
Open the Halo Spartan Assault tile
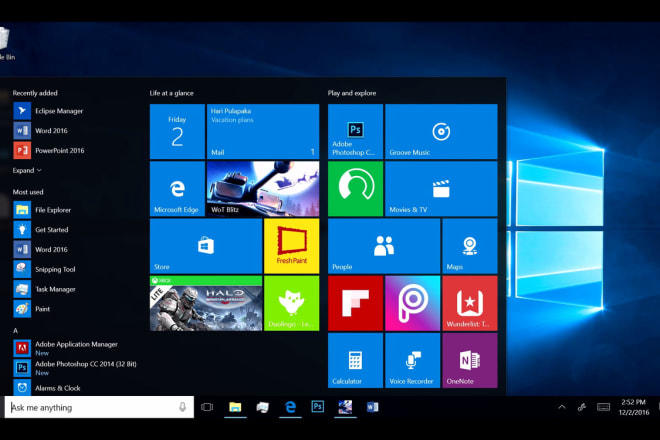point(206,303)
